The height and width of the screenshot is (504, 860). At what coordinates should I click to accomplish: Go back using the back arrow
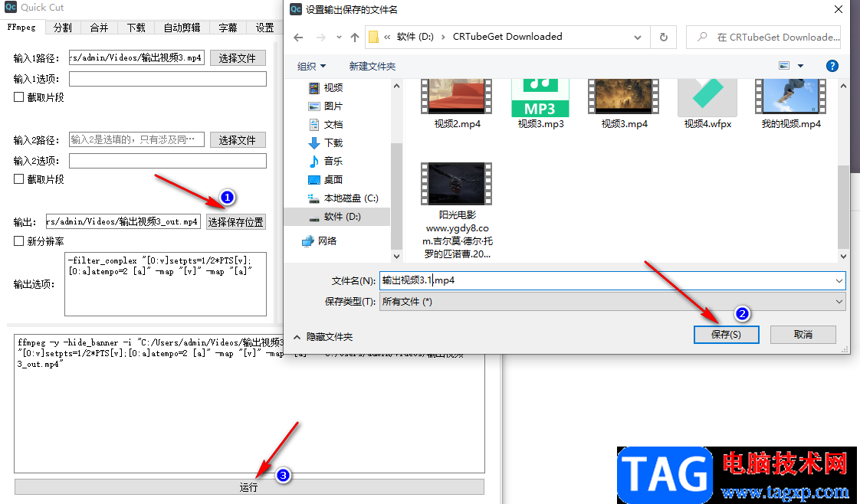[298, 38]
